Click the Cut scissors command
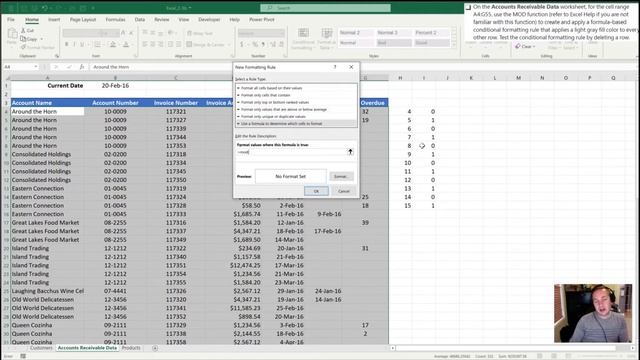The image size is (640, 360). 27,31
